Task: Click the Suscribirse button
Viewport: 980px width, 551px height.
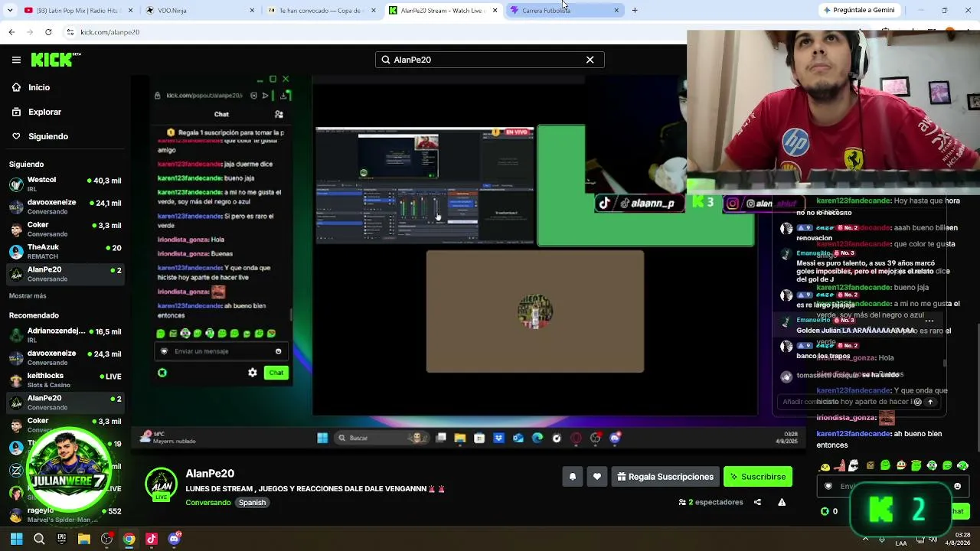Action: pos(758,477)
